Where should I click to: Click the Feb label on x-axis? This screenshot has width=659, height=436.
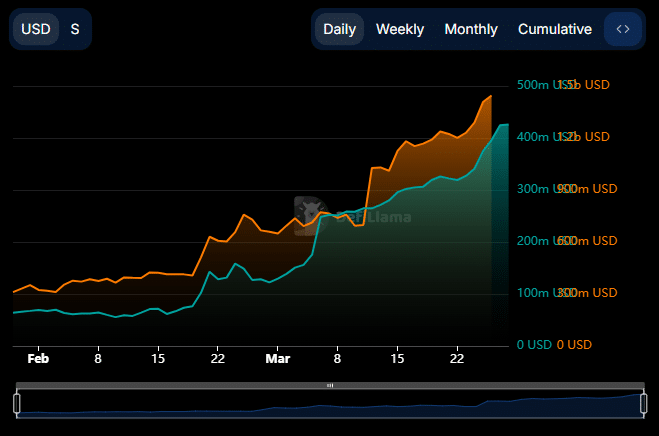38,358
